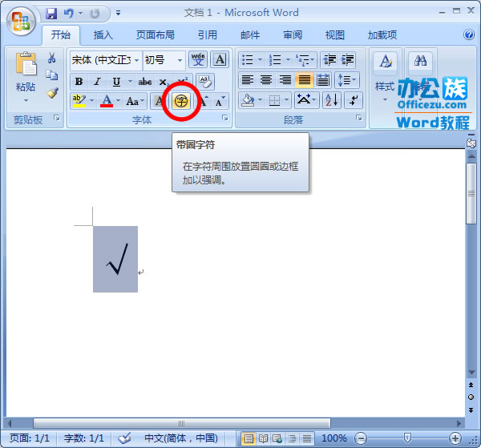Toggle Strikethrough formatting
Image resolution: width=481 pixels, height=448 pixels.
(144, 82)
